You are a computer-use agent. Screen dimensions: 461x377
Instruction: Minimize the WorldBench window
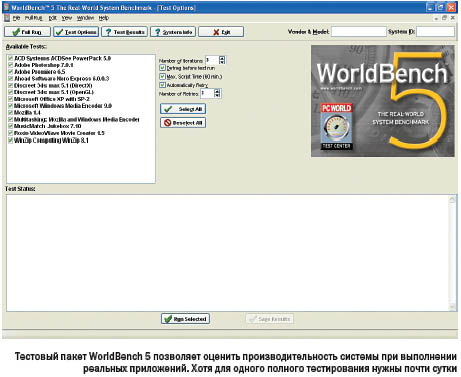[x=431, y=7]
